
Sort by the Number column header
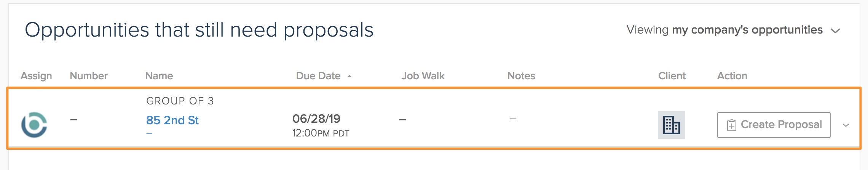tap(89, 76)
